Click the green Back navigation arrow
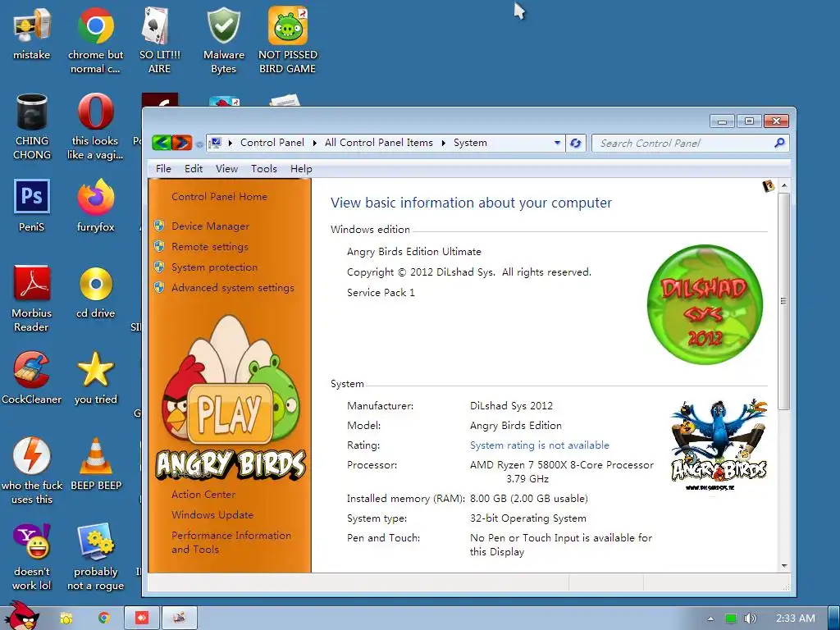 coord(162,143)
